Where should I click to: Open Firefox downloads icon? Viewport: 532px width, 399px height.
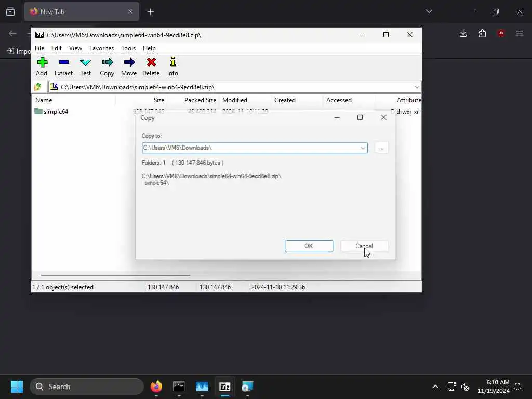pyautogui.click(x=463, y=33)
